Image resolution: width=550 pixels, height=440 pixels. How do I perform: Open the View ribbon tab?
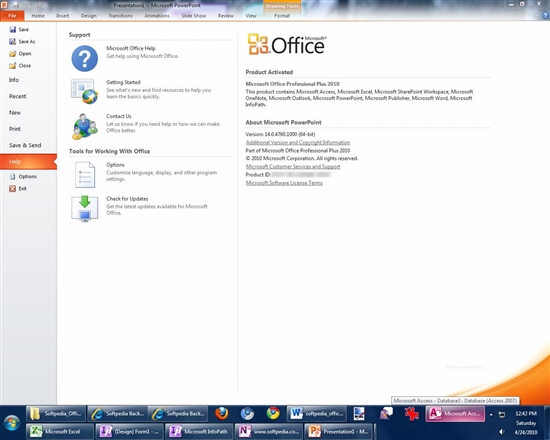point(251,16)
